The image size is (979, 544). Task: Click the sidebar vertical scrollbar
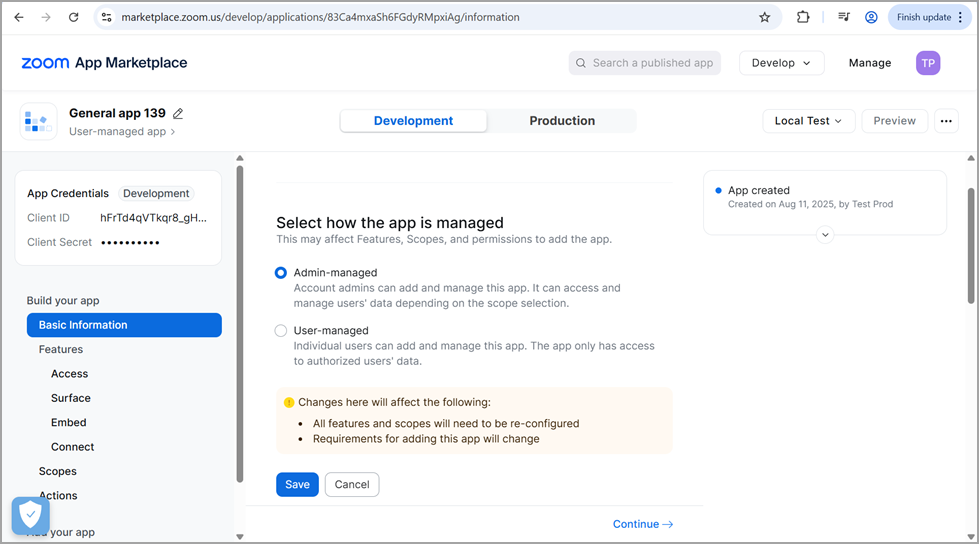[x=240, y=320]
